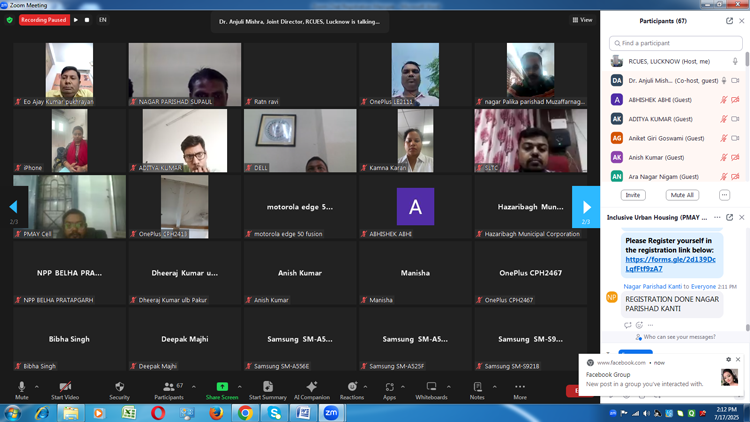Go to next page of video gallery

[586, 207]
